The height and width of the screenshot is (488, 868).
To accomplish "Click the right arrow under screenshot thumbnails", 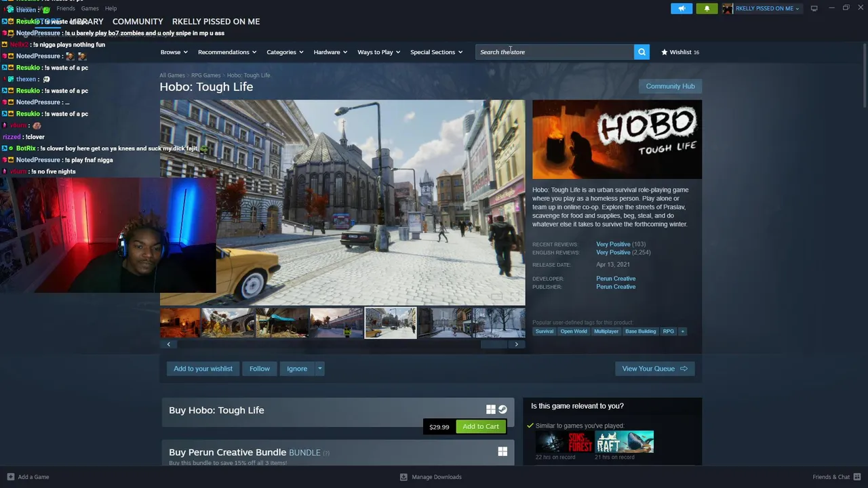I will [x=517, y=344].
